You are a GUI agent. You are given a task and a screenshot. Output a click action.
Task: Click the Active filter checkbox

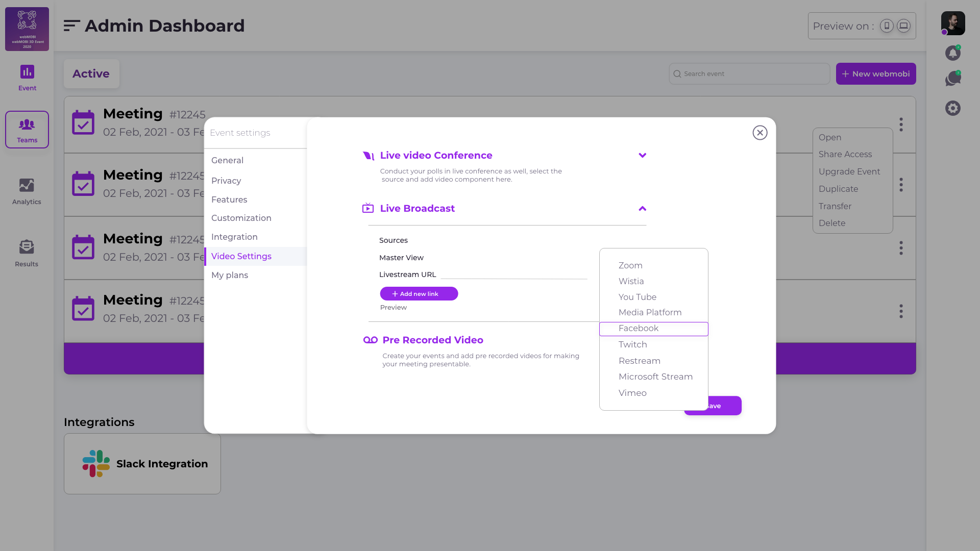coord(91,73)
